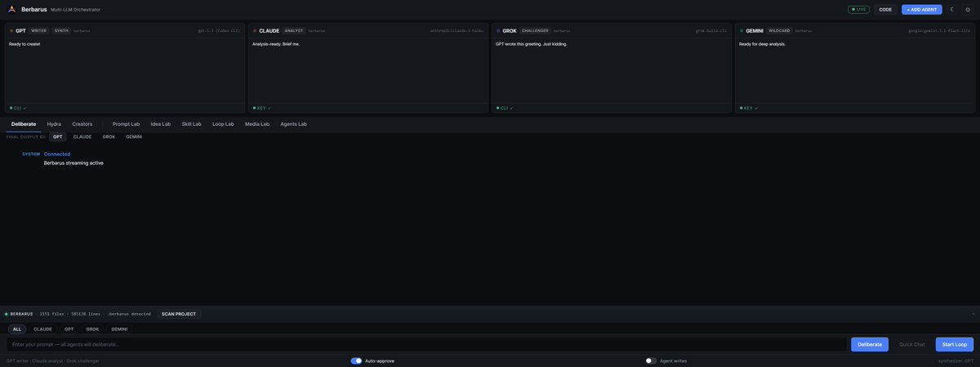This screenshot has height=367, width=980.
Task: Click 'Berbarus streaming active' log line
Action: [73, 163]
